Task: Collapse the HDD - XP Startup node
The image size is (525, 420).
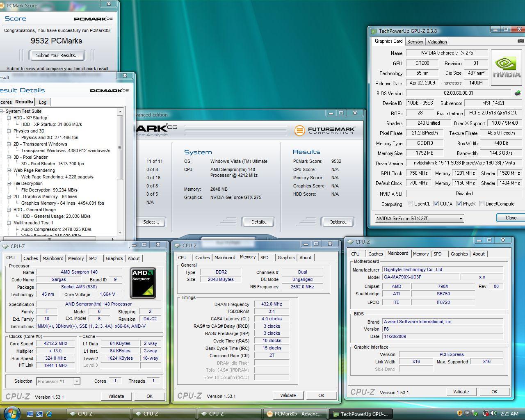Action: click(9, 118)
